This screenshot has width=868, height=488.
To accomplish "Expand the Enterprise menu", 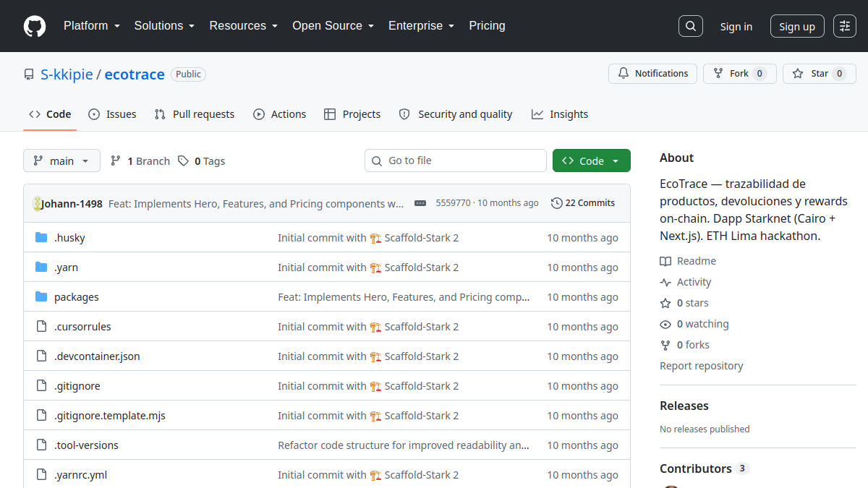I will click(x=421, y=26).
